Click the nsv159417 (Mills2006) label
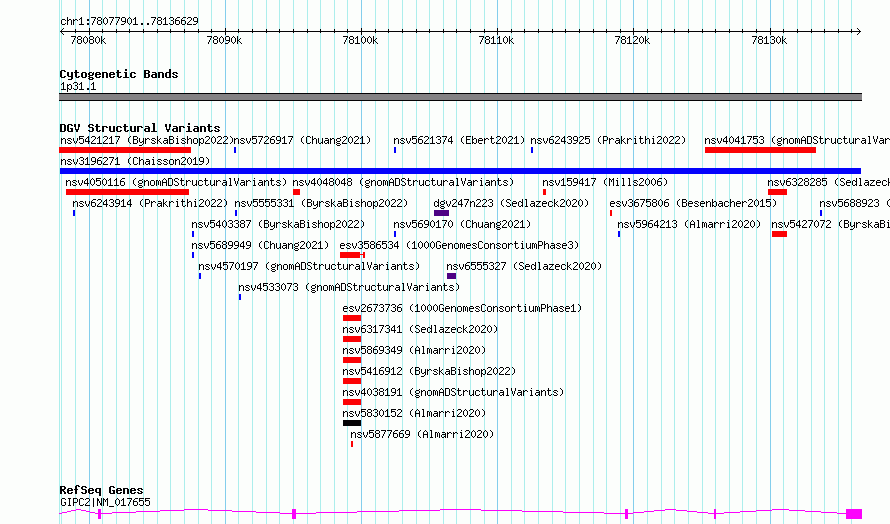The image size is (890, 524). point(605,182)
